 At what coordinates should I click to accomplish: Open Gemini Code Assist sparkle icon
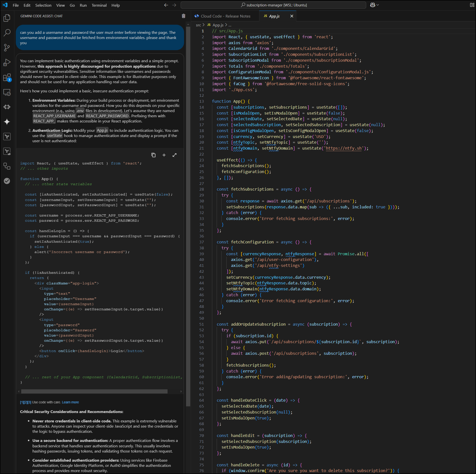point(7,122)
